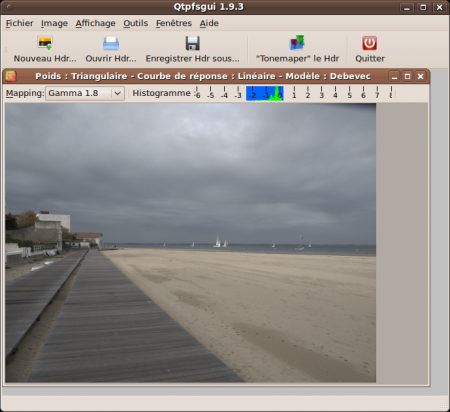Screen dimensions: 450x412
Task: Click the blue histogram exposure range selection
Action: click(x=265, y=93)
